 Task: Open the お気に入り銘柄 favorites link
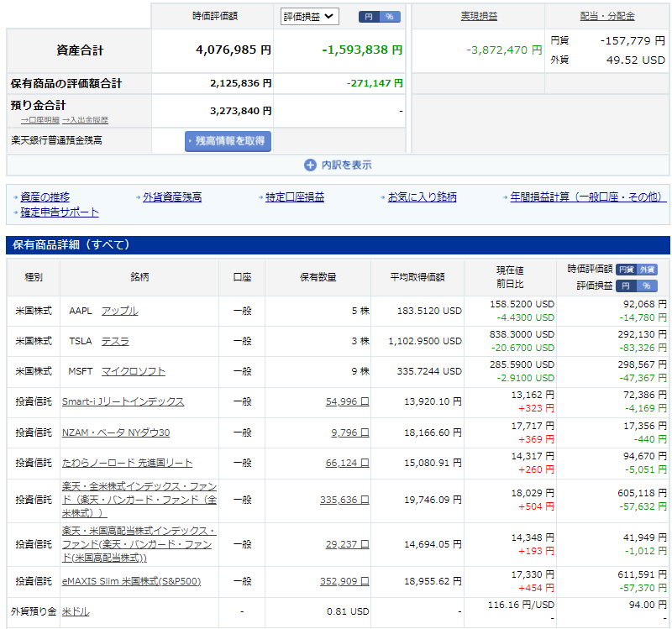click(x=422, y=197)
